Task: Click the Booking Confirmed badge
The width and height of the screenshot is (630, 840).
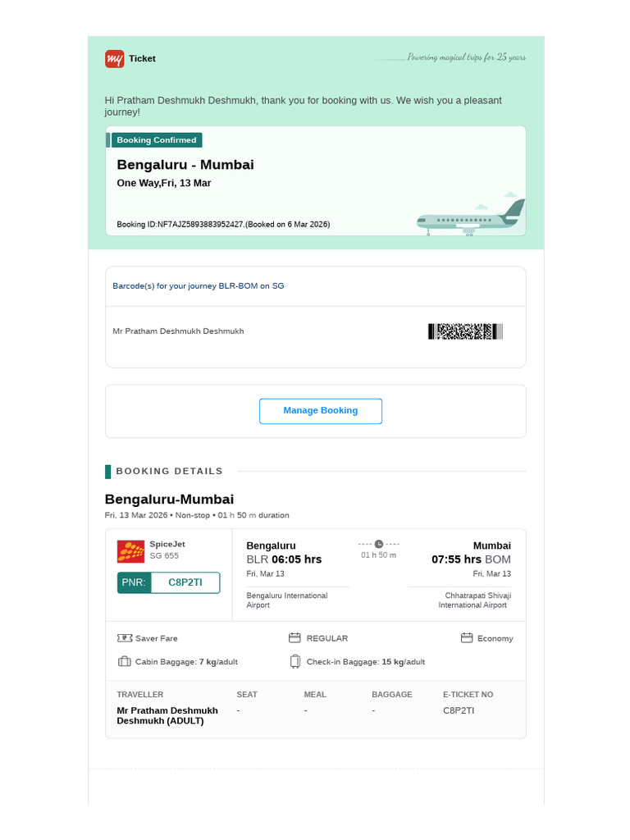Action: click(x=157, y=139)
